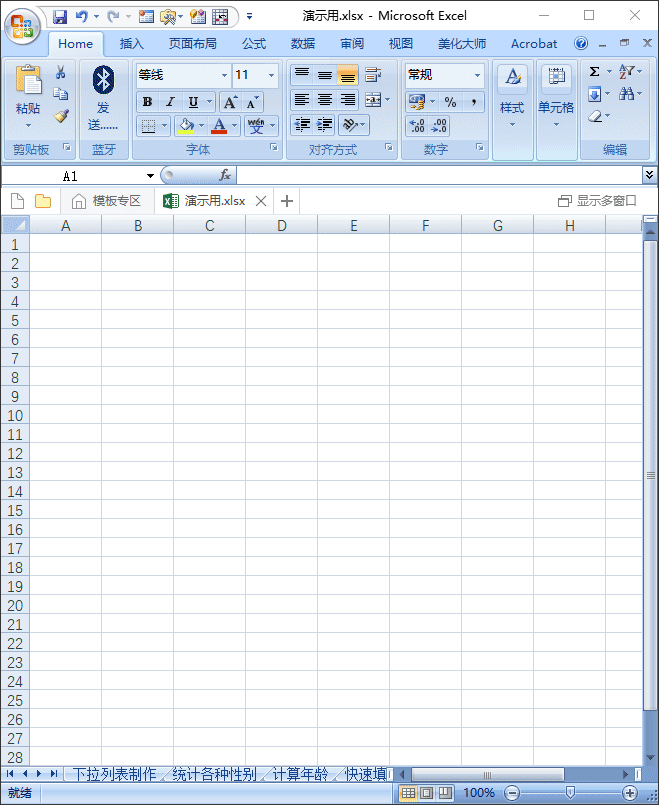Switch to the 页面布局 tab
This screenshot has width=659, height=805.
click(192, 44)
